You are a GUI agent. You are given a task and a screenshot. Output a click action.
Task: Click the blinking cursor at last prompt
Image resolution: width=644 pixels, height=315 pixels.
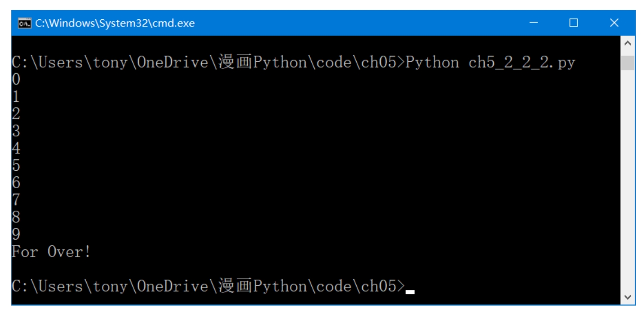coord(410,292)
